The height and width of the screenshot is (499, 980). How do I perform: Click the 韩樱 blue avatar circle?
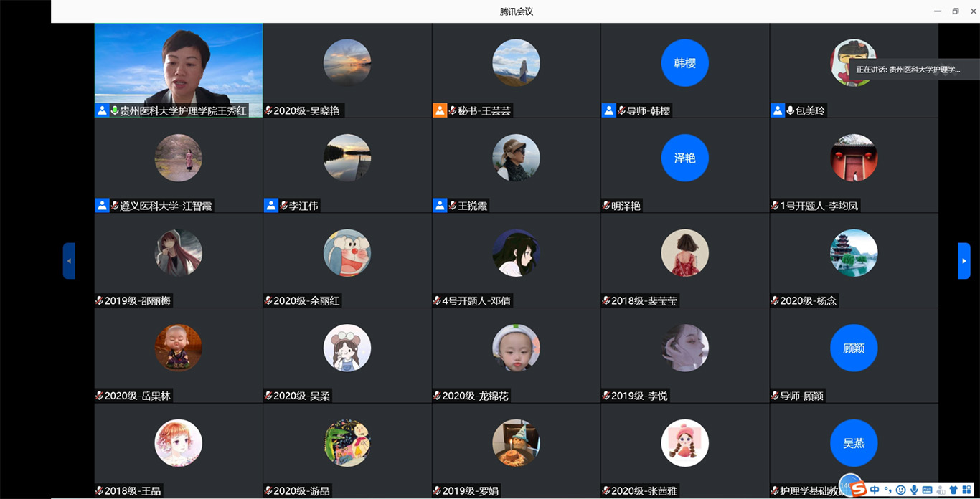tap(684, 63)
